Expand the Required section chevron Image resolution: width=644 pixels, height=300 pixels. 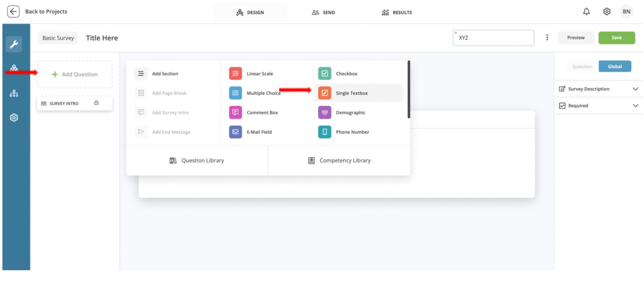pos(635,106)
